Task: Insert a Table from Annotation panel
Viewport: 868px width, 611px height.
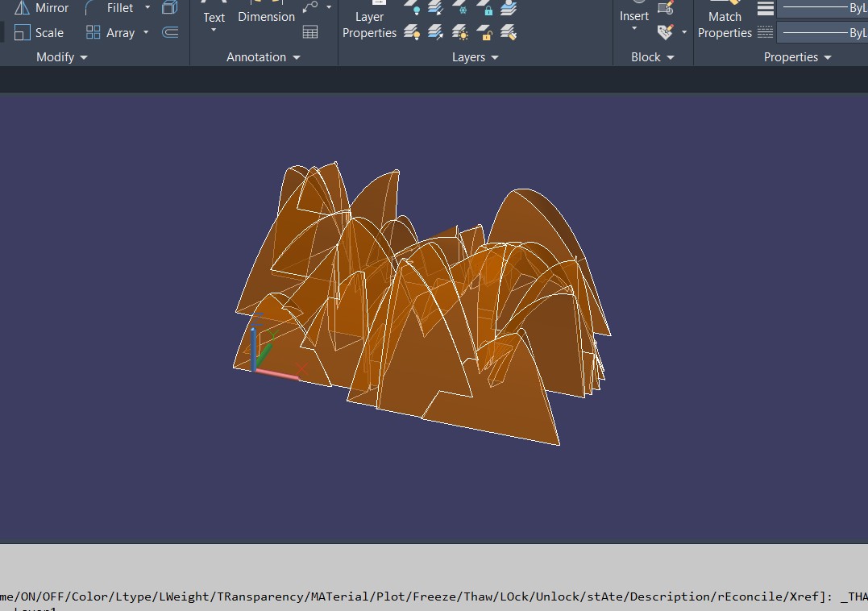Action: point(309,32)
